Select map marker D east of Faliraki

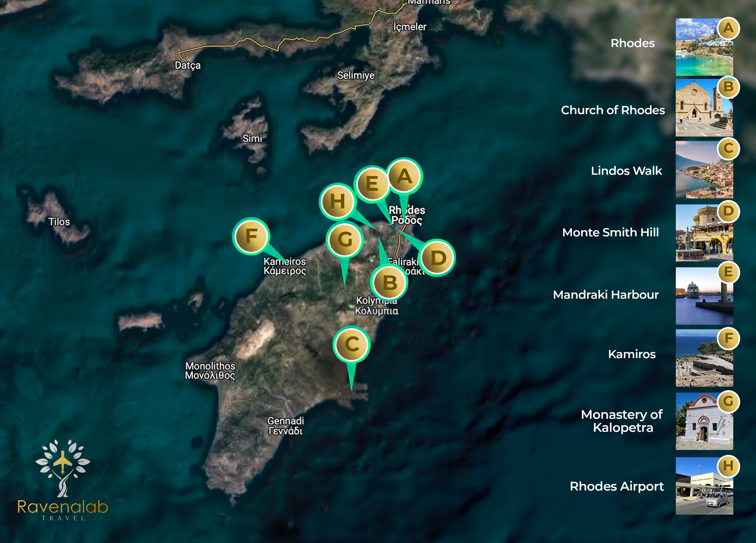point(437,258)
